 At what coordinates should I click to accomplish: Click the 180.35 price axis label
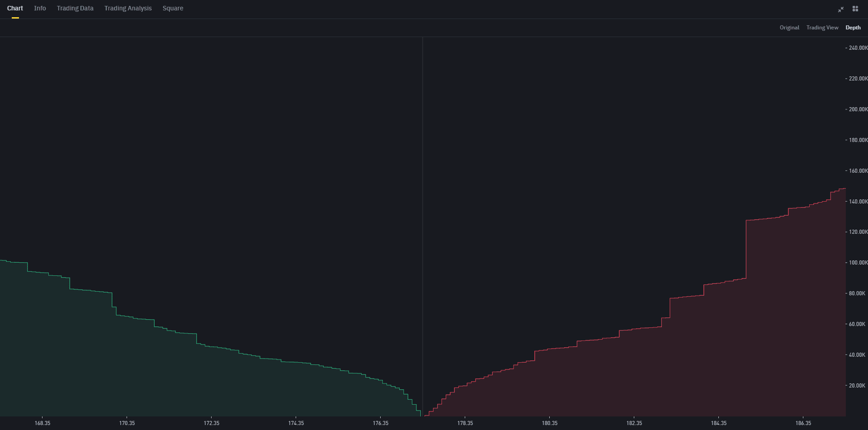[550, 423]
